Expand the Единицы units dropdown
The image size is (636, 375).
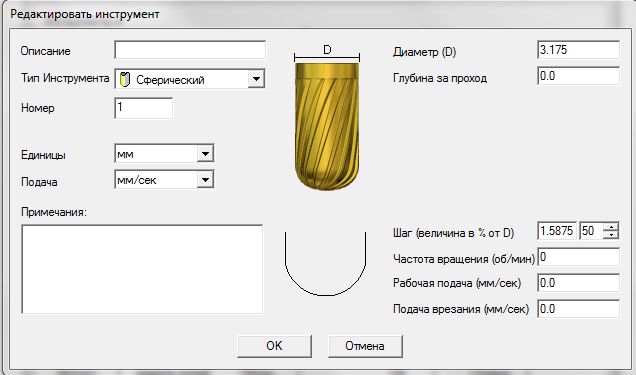pyautogui.click(x=205, y=154)
